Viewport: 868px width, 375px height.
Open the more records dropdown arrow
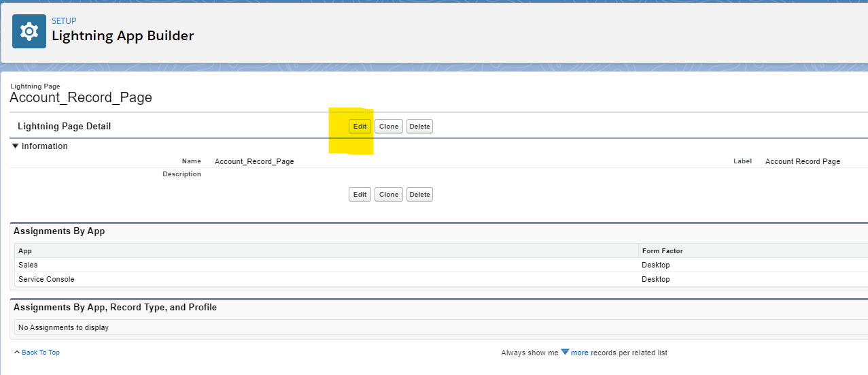tap(565, 352)
